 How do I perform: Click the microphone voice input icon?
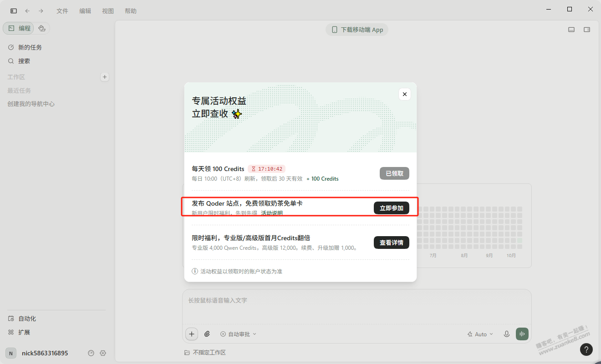pos(506,334)
